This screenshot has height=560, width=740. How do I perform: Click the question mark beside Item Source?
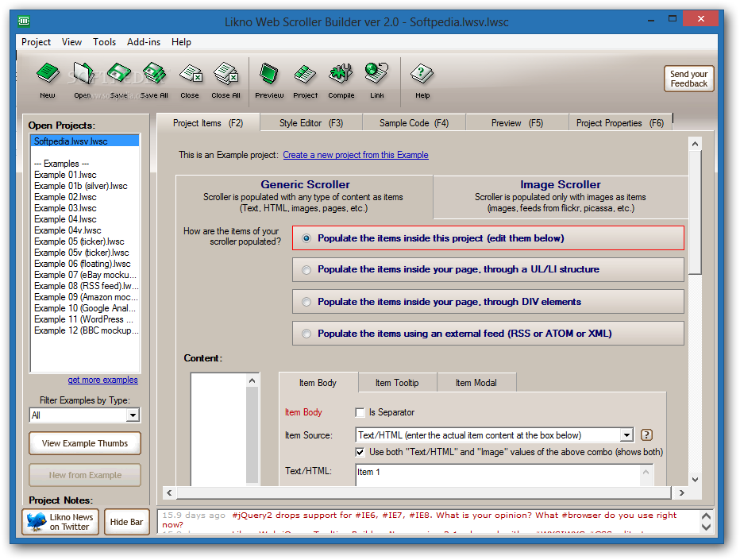646,434
